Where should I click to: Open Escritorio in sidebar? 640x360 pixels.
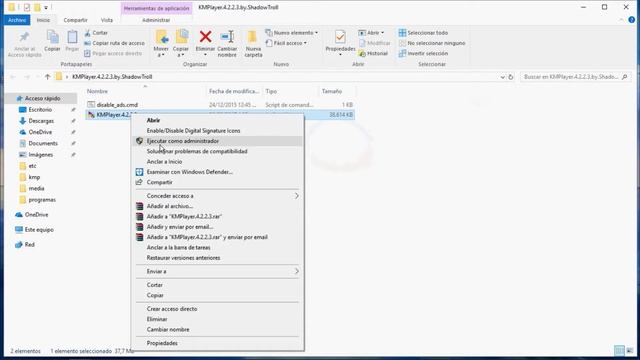(x=40, y=110)
